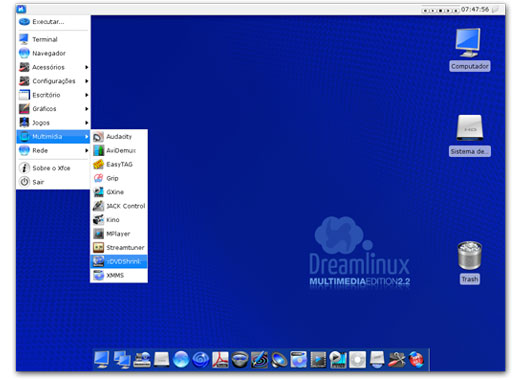Open the Adobe PDF reader dock icon
This screenshot has height=380, width=512.
pyautogui.click(x=220, y=360)
